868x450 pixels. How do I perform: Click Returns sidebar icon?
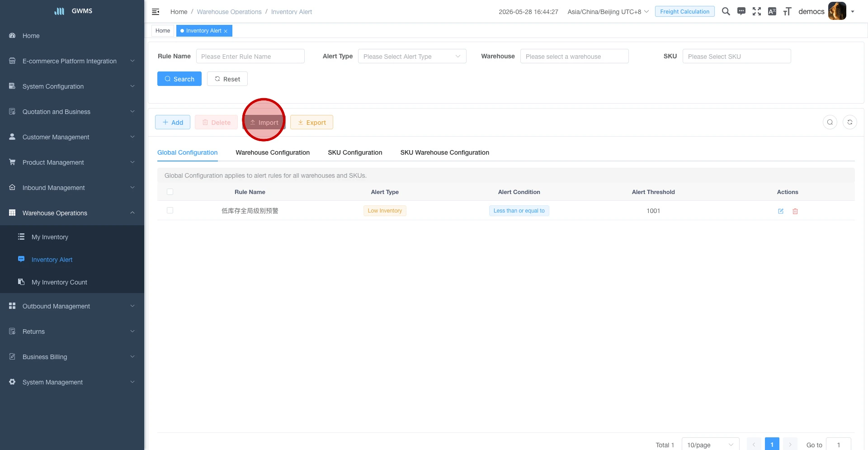click(x=12, y=331)
